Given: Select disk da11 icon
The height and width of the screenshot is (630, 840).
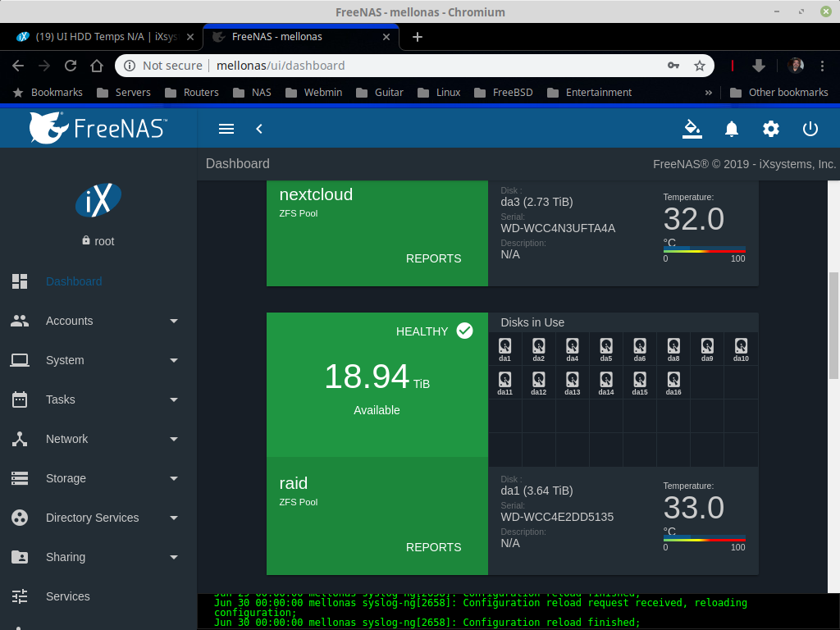Looking at the screenshot, I should [504, 383].
